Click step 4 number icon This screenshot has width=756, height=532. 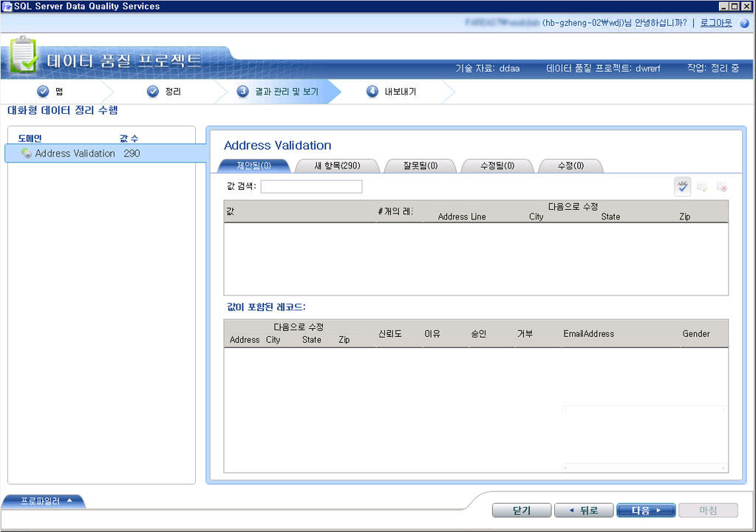click(372, 91)
